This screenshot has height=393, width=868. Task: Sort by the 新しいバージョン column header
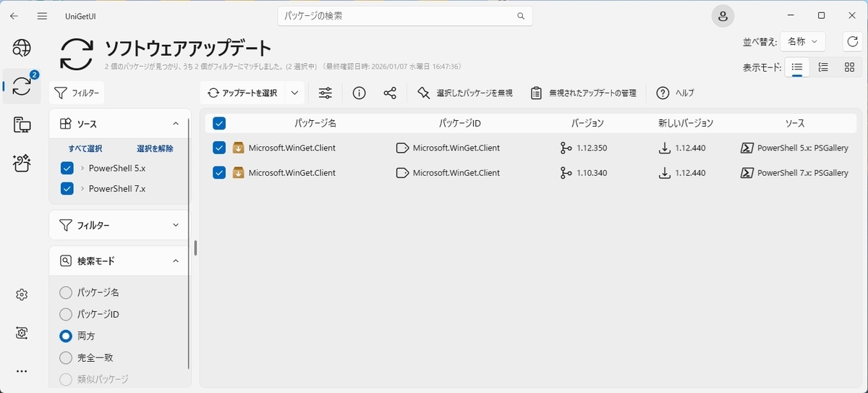click(686, 123)
